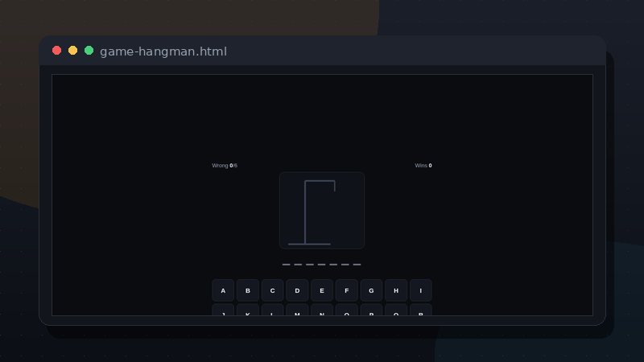Click the Wrong 0/6 counter
Image resolution: width=644 pixels, height=362 pixels.
pyautogui.click(x=225, y=166)
